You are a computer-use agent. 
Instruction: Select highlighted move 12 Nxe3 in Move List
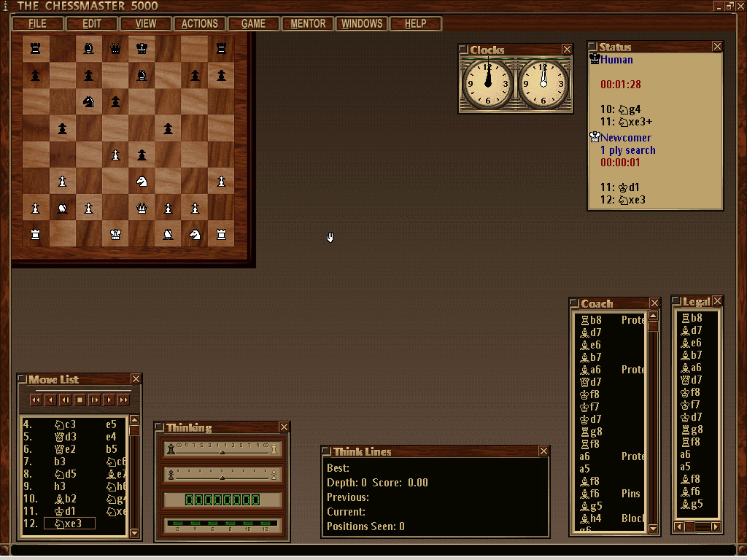click(x=69, y=524)
